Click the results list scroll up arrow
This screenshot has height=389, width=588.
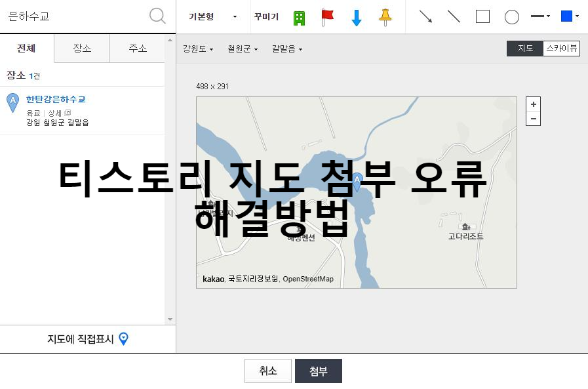[170, 39]
